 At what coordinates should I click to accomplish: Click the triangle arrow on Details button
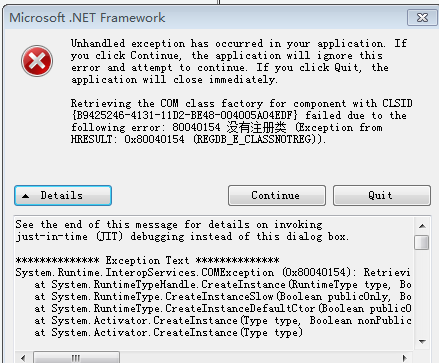coord(26,196)
